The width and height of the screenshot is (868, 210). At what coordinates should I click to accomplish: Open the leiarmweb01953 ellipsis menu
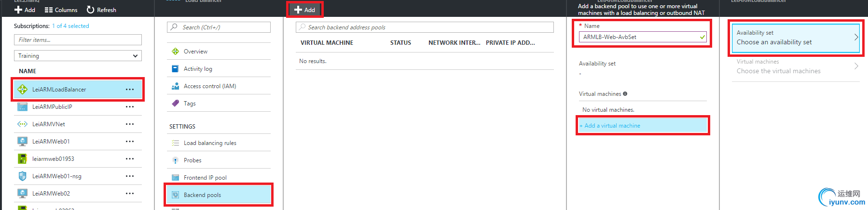(x=130, y=159)
